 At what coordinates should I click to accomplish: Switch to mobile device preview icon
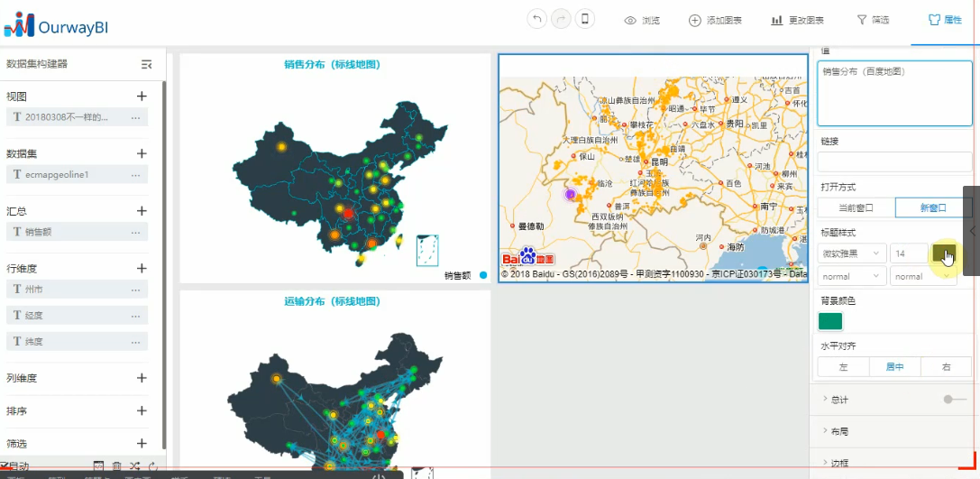pos(585,19)
